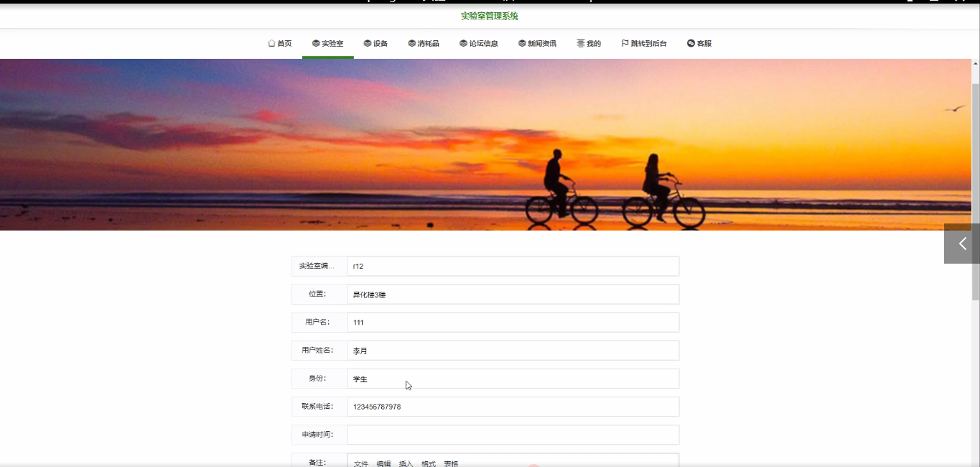Click the 位置 field with 异化楼3楼
Screen dimensions: 980x467
[x=513, y=295]
